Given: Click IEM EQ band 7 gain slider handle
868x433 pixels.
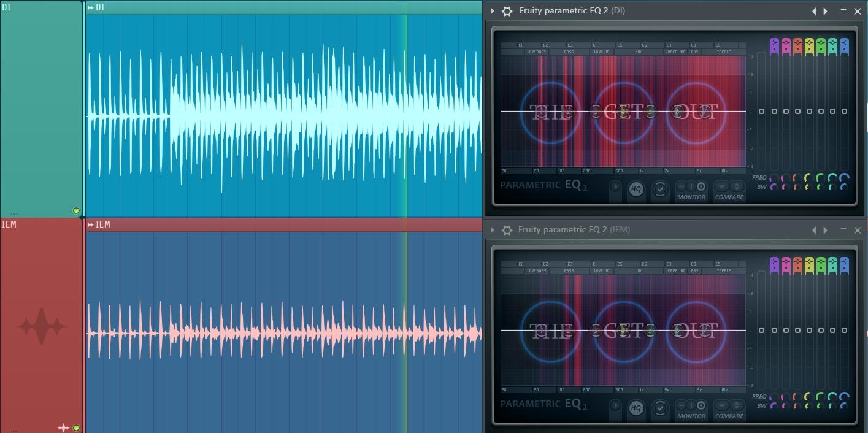Looking at the screenshot, I should pos(844,330).
